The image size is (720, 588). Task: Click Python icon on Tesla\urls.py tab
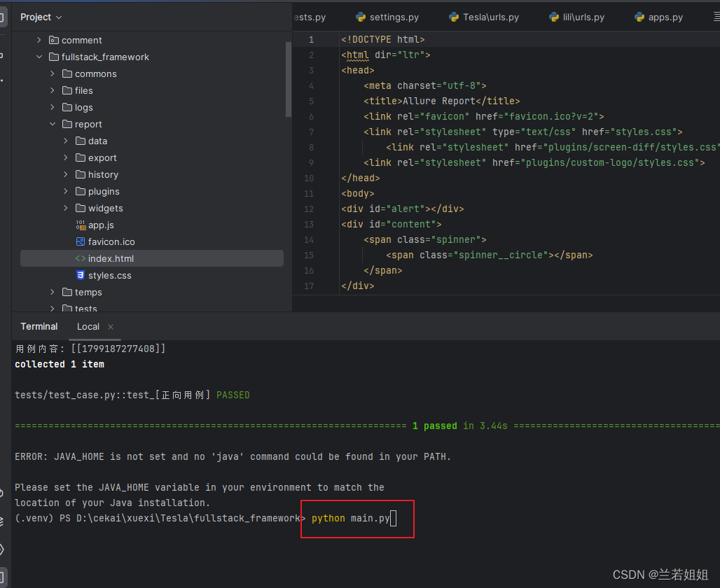(x=454, y=17)
